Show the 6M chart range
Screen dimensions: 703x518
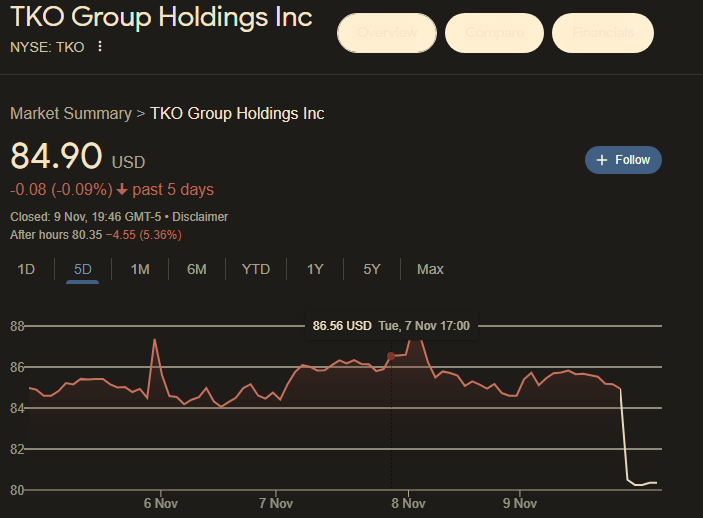(x=197, y=269)
